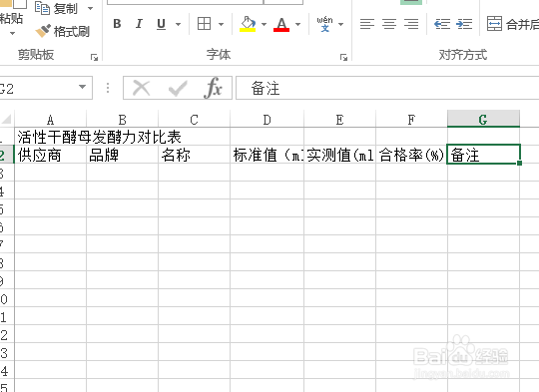
Task: Cancel formula bar entry X
Action: click(x=142, y=88)
